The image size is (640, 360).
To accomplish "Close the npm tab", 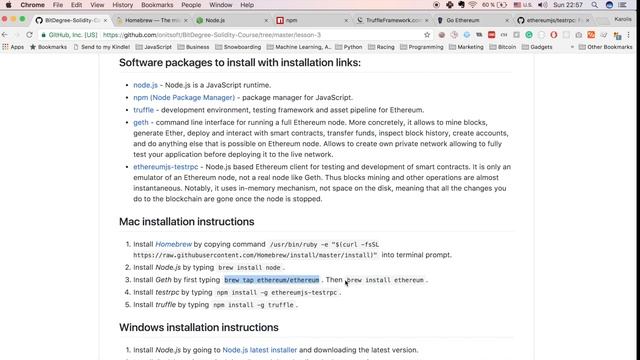I will [346, 20].
